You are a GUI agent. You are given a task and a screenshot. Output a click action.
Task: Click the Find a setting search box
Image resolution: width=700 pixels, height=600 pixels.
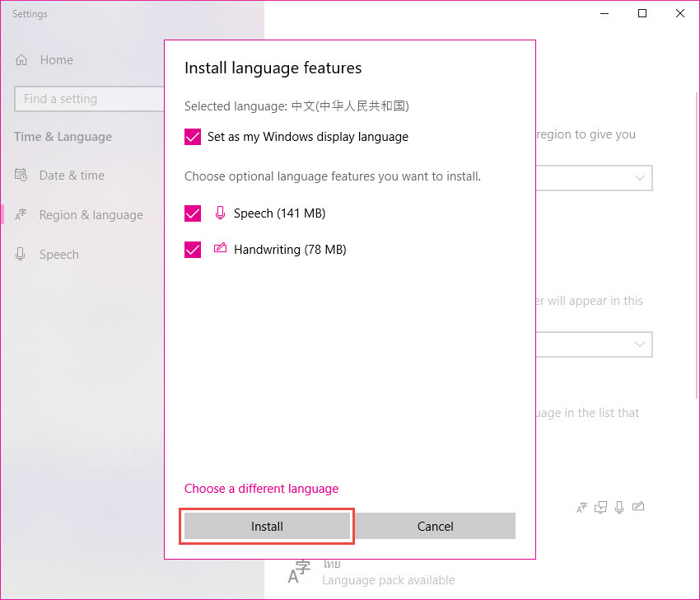pos(89,99)
